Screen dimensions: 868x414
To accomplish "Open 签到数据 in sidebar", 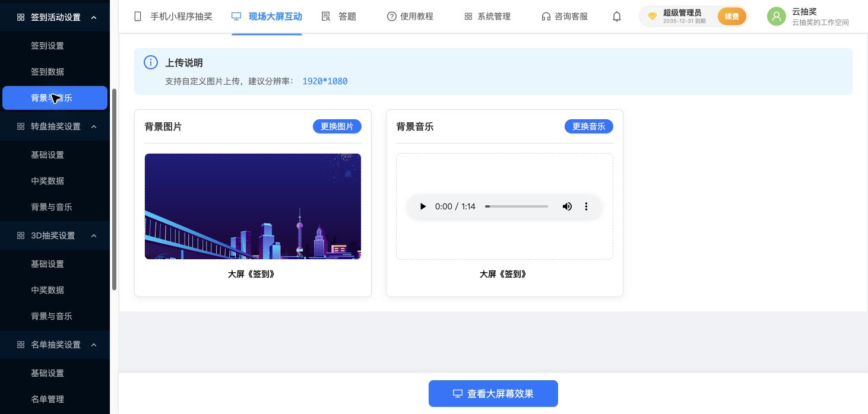I will pos(47,72).
